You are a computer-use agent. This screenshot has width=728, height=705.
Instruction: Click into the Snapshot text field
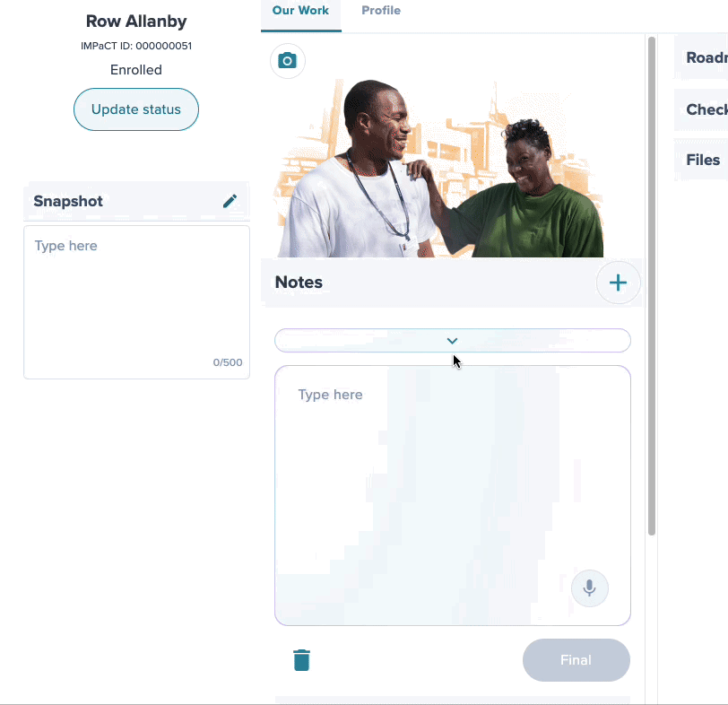(x=136, y=302)
